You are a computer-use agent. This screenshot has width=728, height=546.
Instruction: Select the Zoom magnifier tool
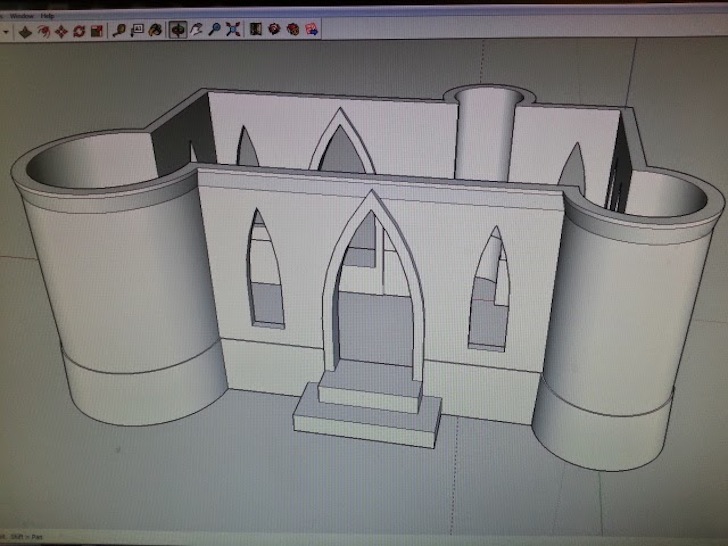click(x=215, y=31)
